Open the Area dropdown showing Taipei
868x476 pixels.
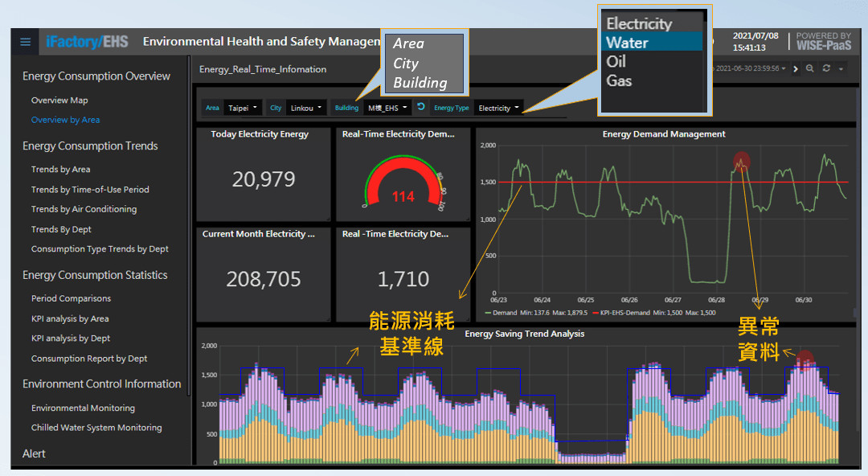[x=243, y=108]
